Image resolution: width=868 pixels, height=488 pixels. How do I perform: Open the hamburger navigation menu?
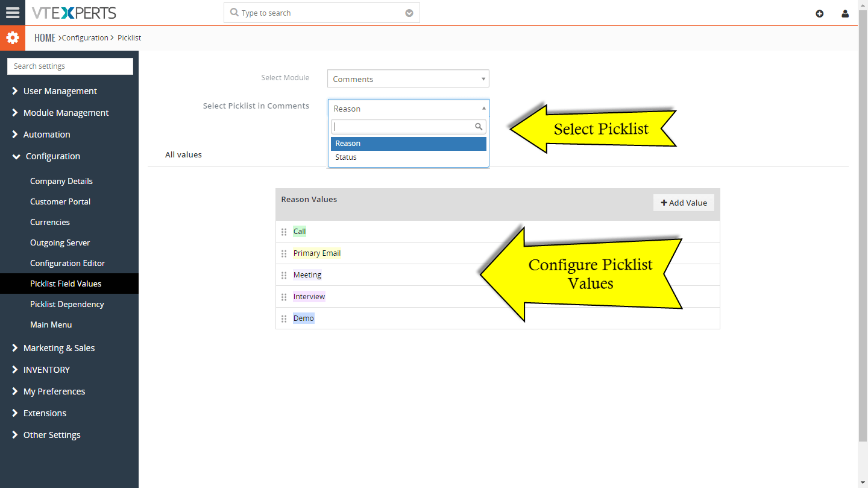point(13,13)
